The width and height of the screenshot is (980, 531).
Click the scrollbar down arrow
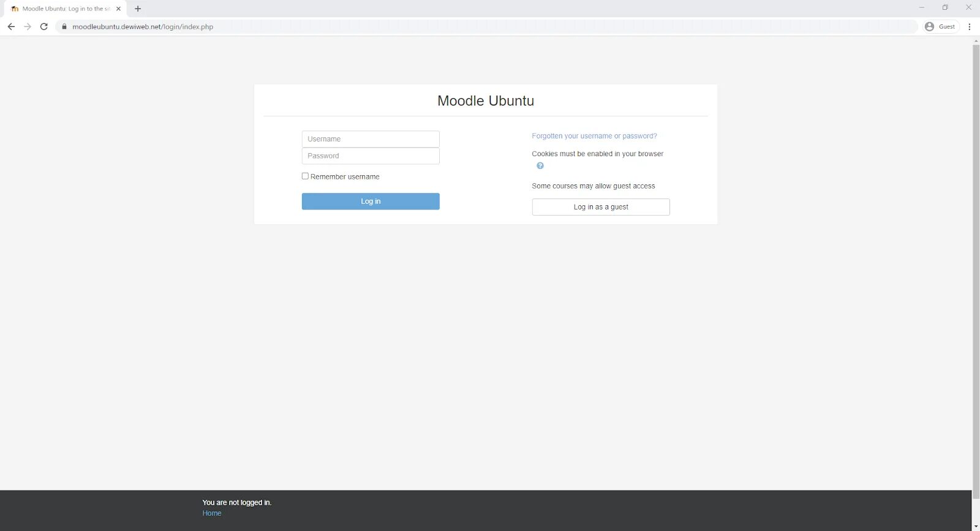pos(976,527)
